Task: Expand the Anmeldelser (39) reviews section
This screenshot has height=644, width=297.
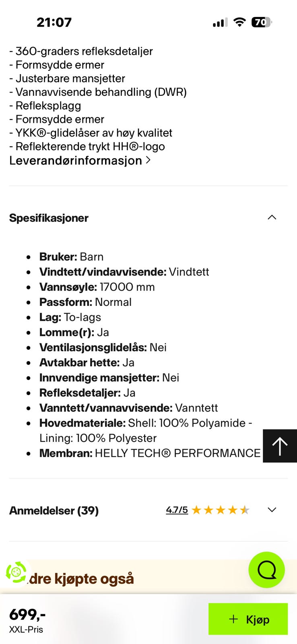Action: pyautogui.click(x=271, y=510)
